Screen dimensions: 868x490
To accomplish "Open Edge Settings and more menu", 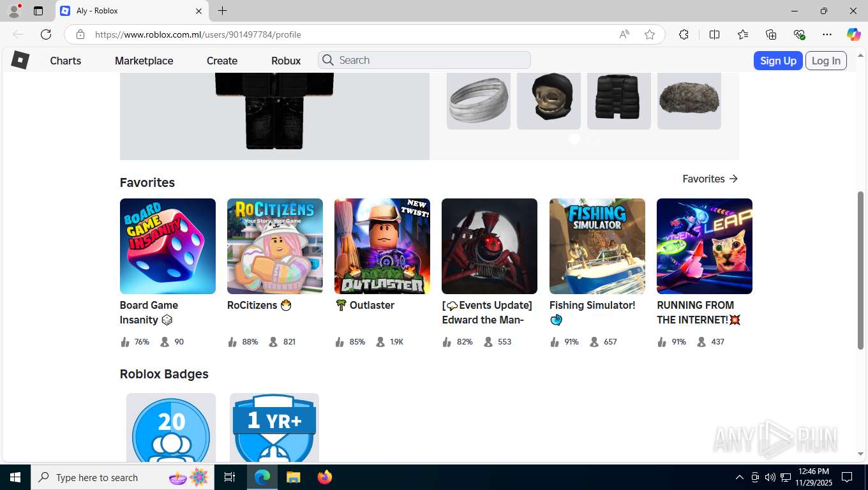I will point(827,34).
